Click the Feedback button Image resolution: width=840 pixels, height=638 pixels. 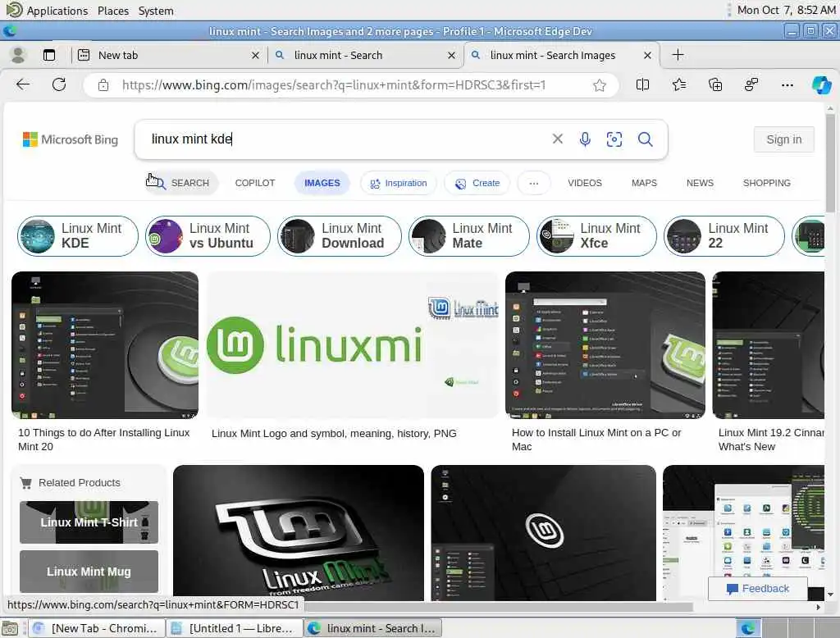[757, 589]
